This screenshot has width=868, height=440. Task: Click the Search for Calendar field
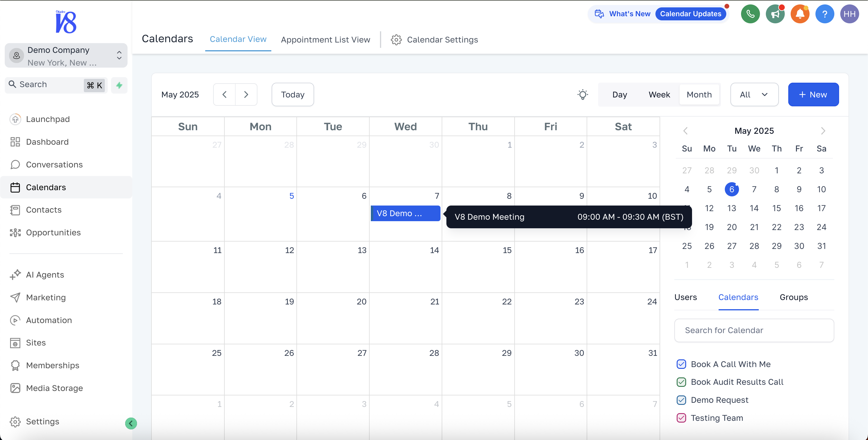click(x=754, y=330)
